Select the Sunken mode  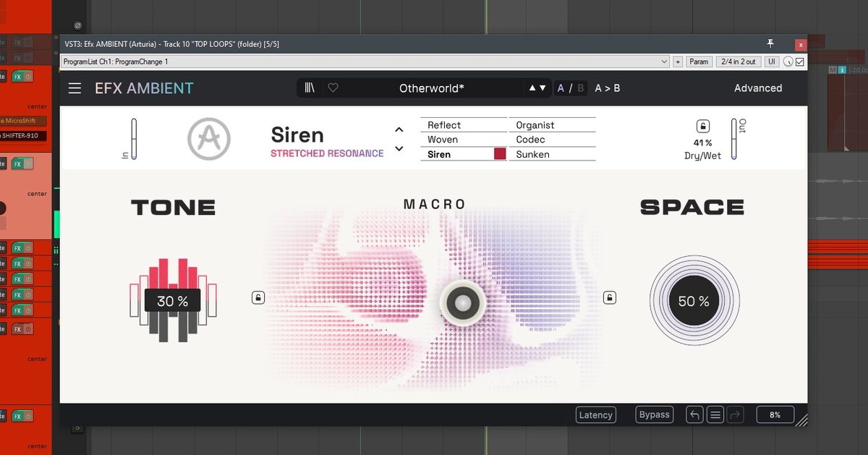point(553,154)
